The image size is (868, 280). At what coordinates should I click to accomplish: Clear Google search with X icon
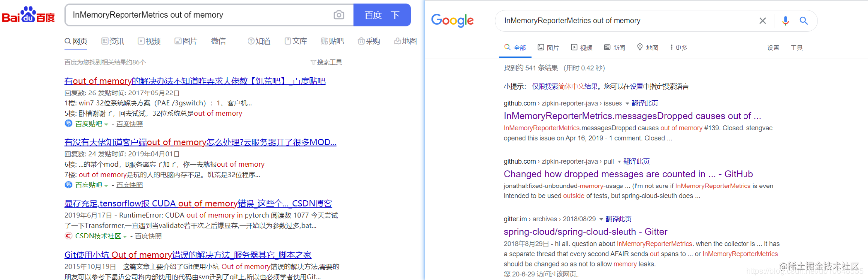[x=762, y=21]
